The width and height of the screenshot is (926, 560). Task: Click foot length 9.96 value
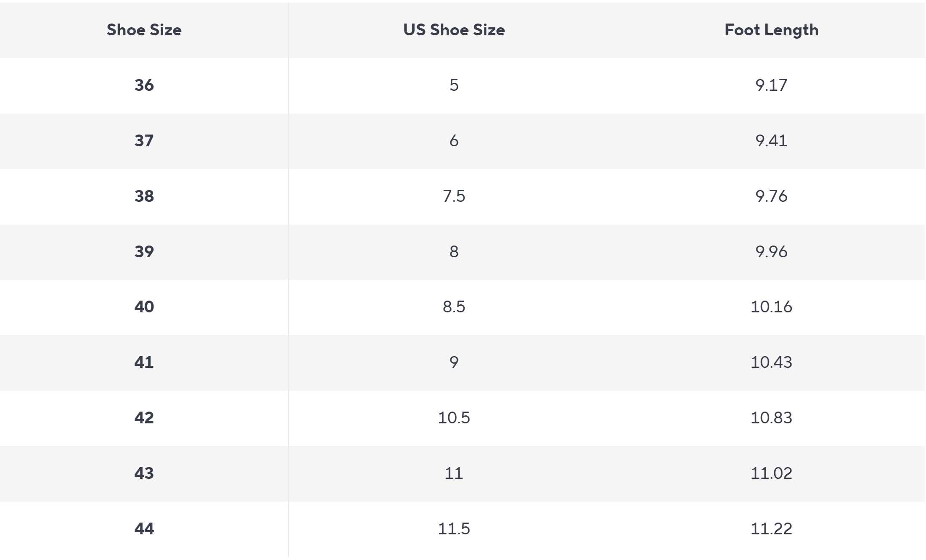click(771, 251)
